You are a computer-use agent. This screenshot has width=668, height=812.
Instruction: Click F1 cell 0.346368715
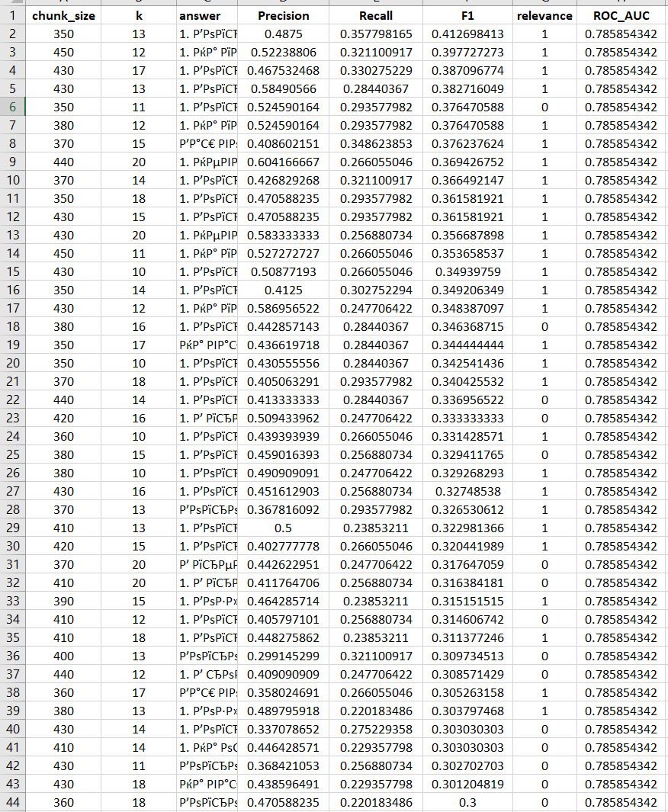467,327
